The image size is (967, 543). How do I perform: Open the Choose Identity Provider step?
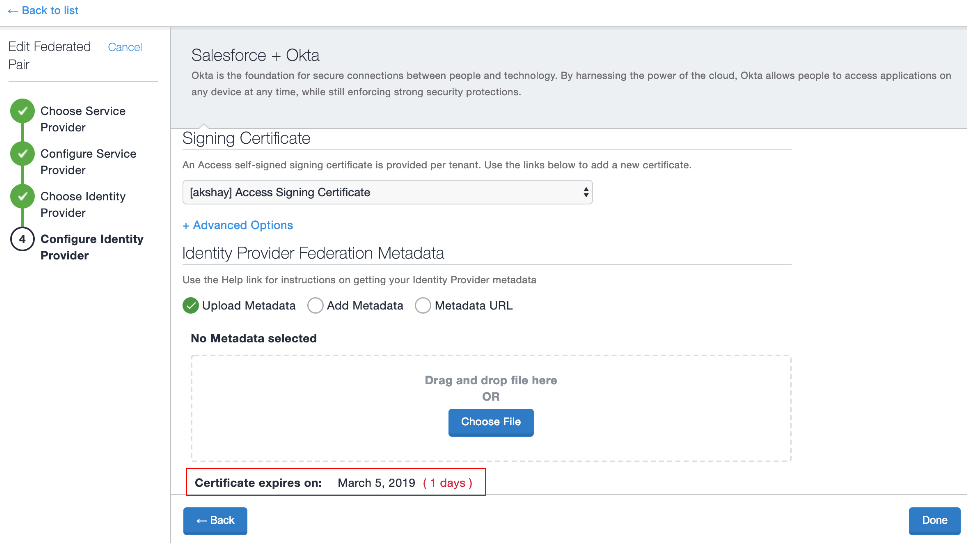(x=83, y=204)
